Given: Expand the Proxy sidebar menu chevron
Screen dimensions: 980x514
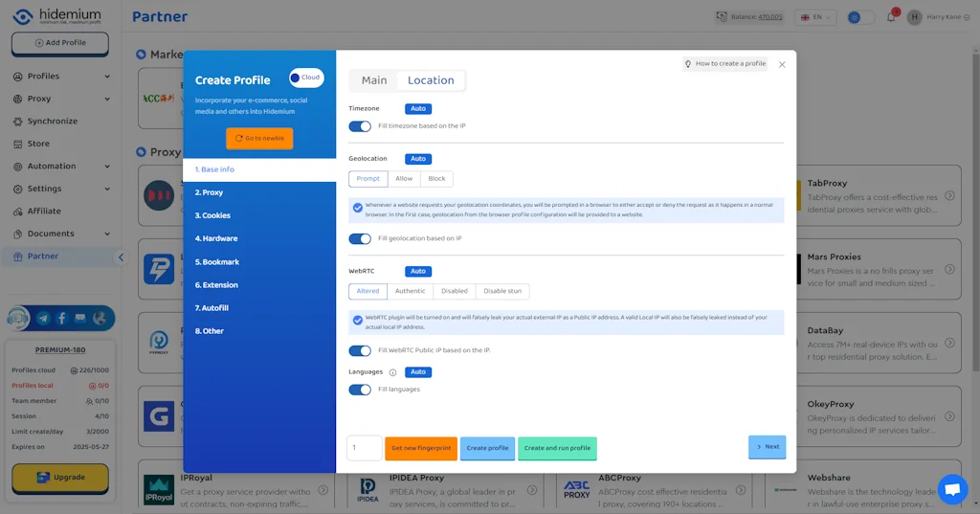Looking at the screenshot, I should click(107, 99).
